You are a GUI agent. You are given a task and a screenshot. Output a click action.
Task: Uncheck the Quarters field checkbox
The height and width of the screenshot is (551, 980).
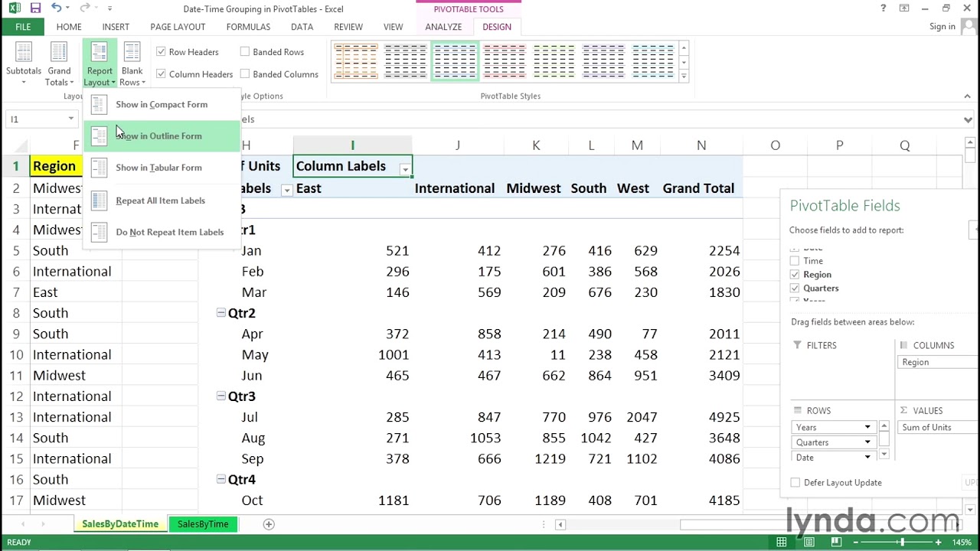pos(795,289)
